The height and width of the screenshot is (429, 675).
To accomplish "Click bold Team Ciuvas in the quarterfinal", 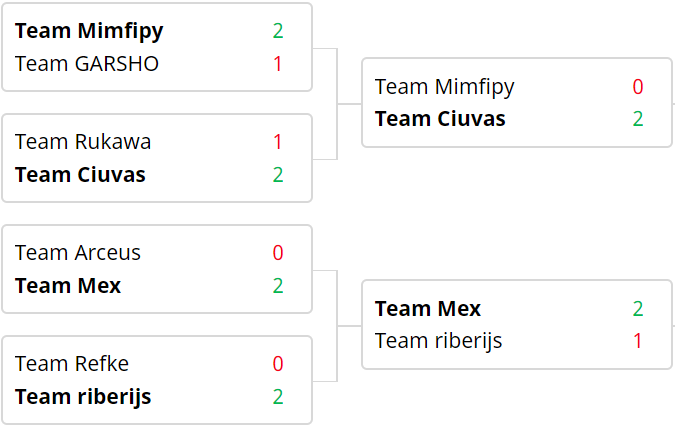I will pyautogui.click(x=81, y=175).
